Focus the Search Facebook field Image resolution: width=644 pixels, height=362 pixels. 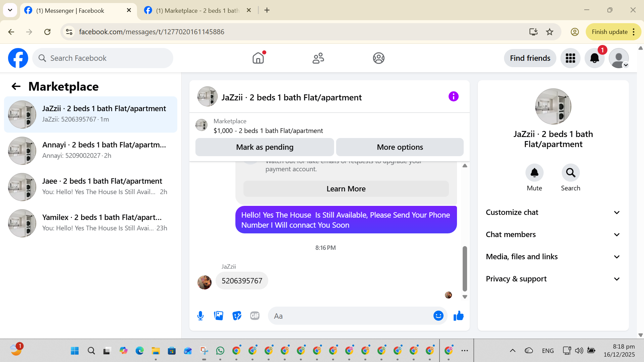pyautogui.click(x=103, y=58)
